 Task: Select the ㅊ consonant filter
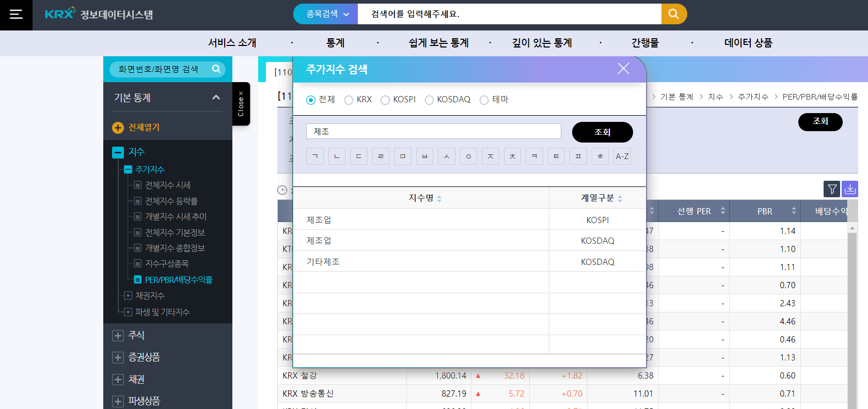(512, 156)
